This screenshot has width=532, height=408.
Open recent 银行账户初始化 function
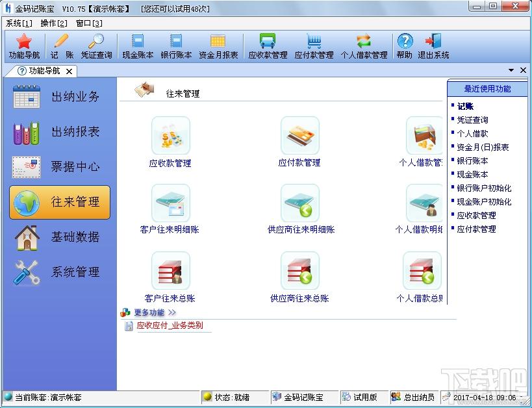click(x=484, y=188)
